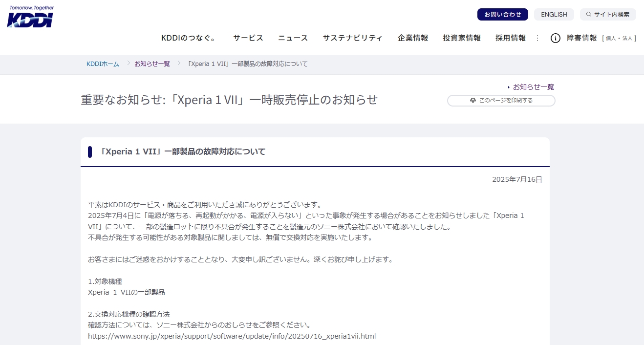Open the 採用情報 menu
The height and width of the screenshot is (345, 644).
click(511, 38)
